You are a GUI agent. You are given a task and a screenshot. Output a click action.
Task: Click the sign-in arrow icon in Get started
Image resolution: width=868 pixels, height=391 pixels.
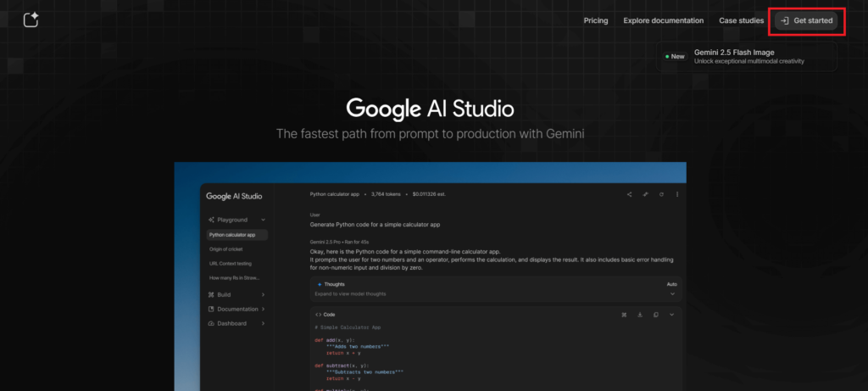[x=785, y=20]
